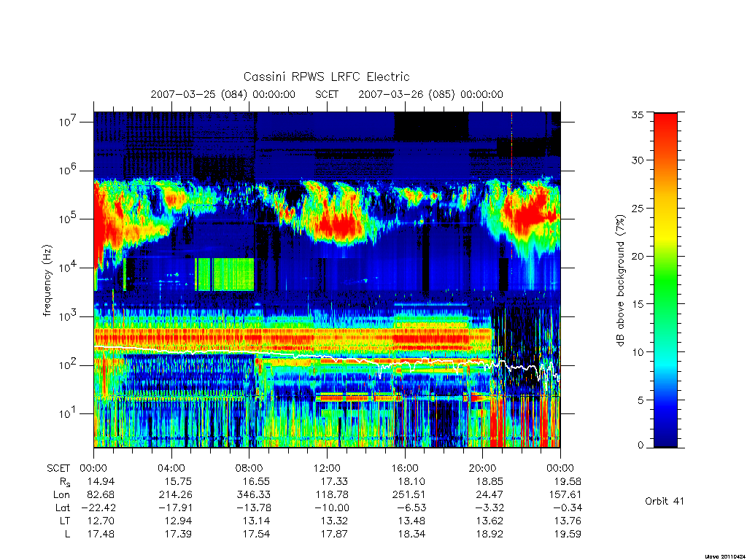Screen dimensions: 747x560
Task: Click the 'dB above background (7%)' label
Action: (620, 281)
